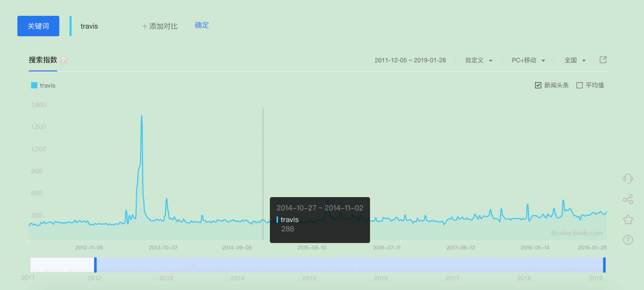Click the 2019-01-28 axis label
Image resolution: width=644 pixels, height=290 pixels.
tap(592, 248)
